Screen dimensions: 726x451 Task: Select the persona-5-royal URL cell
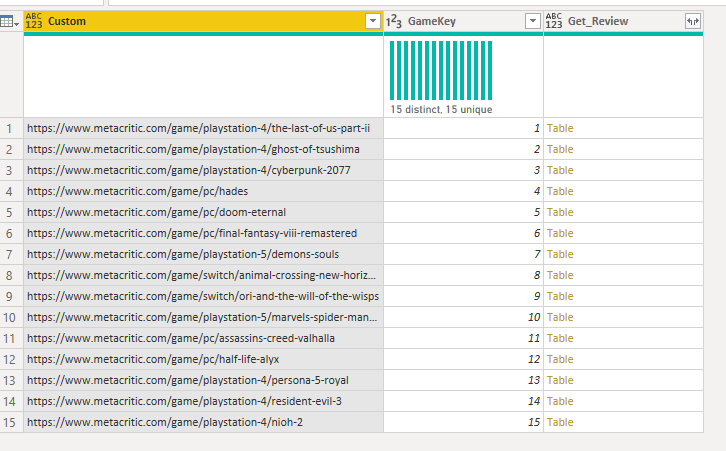[204, 380]
